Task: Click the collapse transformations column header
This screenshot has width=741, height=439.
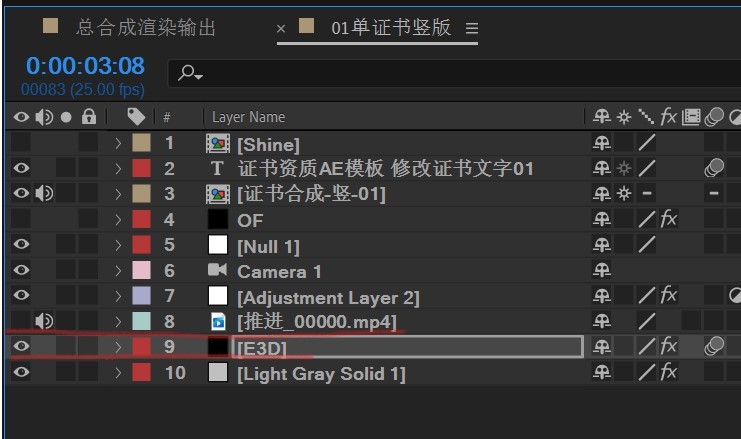Action: point(624,117)
